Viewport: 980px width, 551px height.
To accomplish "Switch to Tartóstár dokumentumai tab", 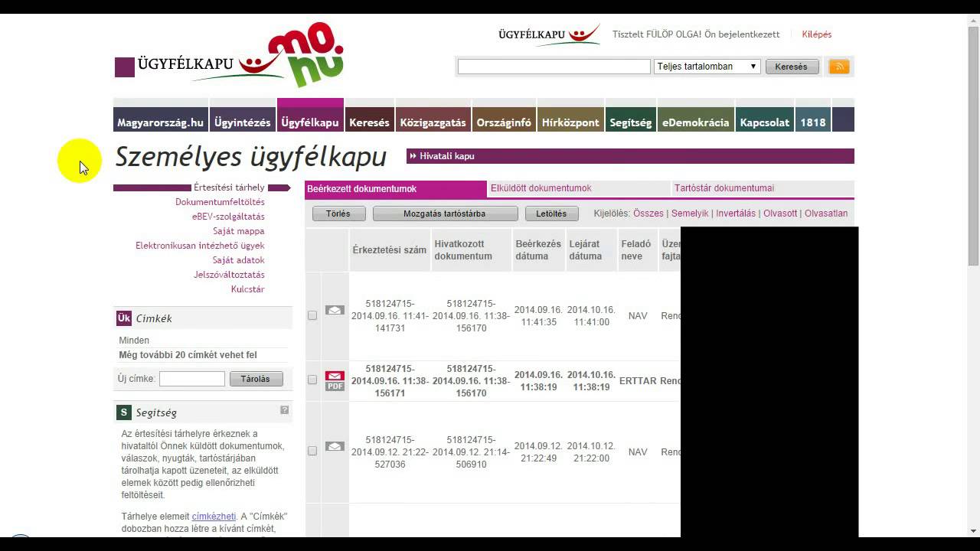I will coord(763,188).
